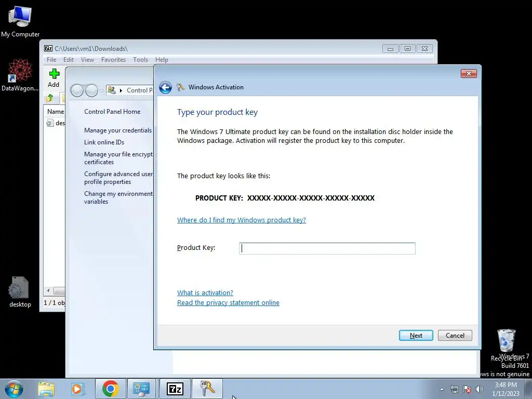
Task: Select the Recycle Bin desktop icon
Action: click(506, 344)
